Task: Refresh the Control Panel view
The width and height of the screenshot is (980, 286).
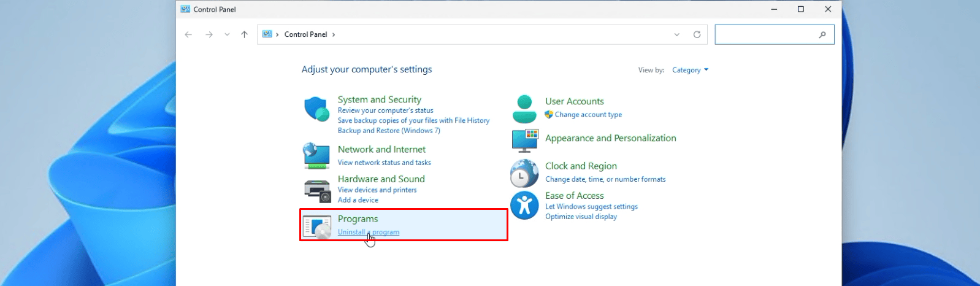Action: pyautogui.click(x=697, y=34)
